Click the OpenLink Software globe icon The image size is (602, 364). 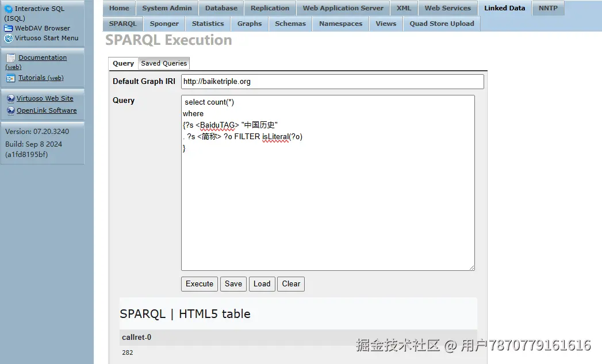point(11,110)
